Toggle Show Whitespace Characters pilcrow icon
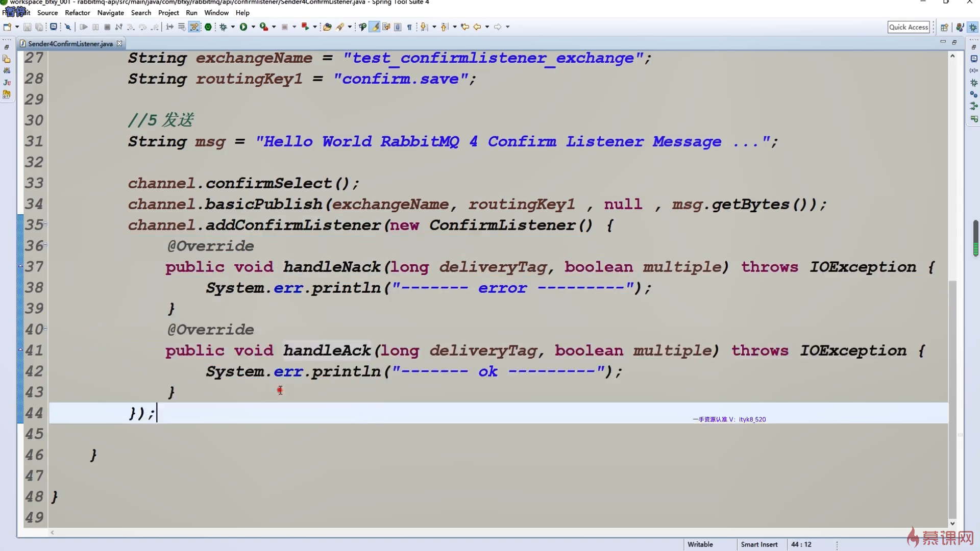The image size is (980, 551). pos(409,27)
